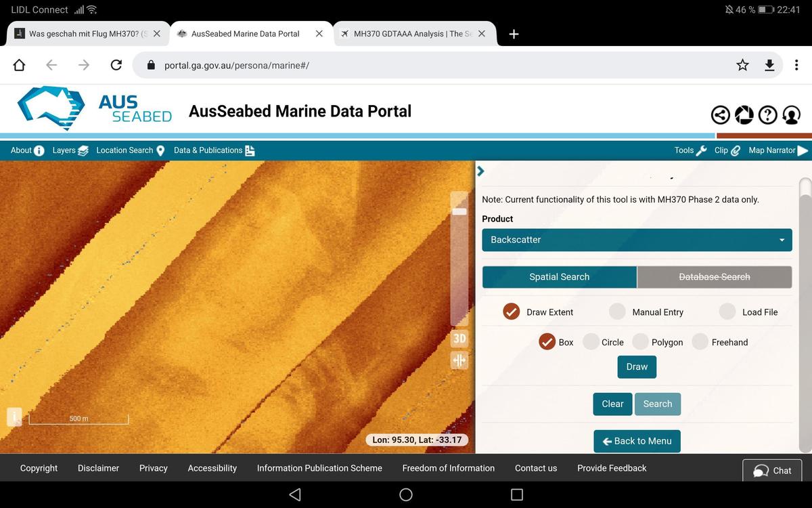Click the Search button

tap(658, 404)
